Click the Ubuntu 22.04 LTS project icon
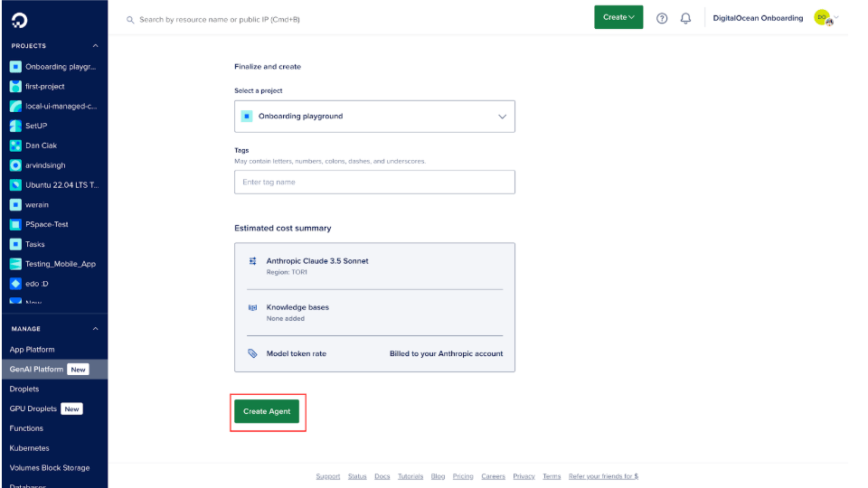The image size is (868, 488). click(x=15, y=184)
